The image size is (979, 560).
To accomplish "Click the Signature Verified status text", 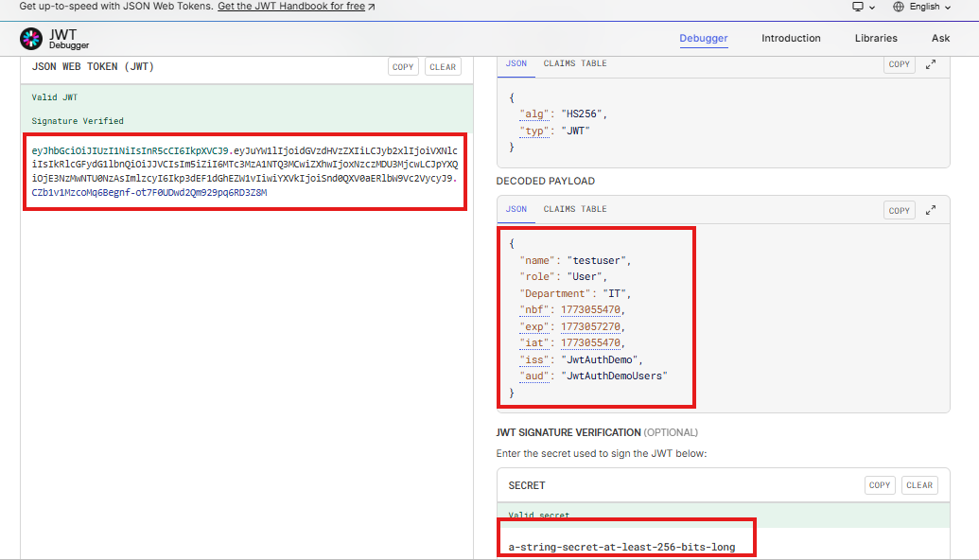I will point(78,121).
